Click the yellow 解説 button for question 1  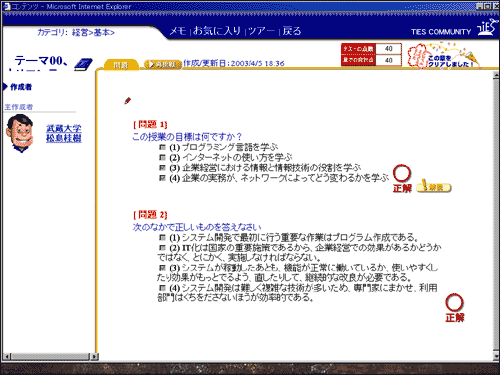coord(434,187)
